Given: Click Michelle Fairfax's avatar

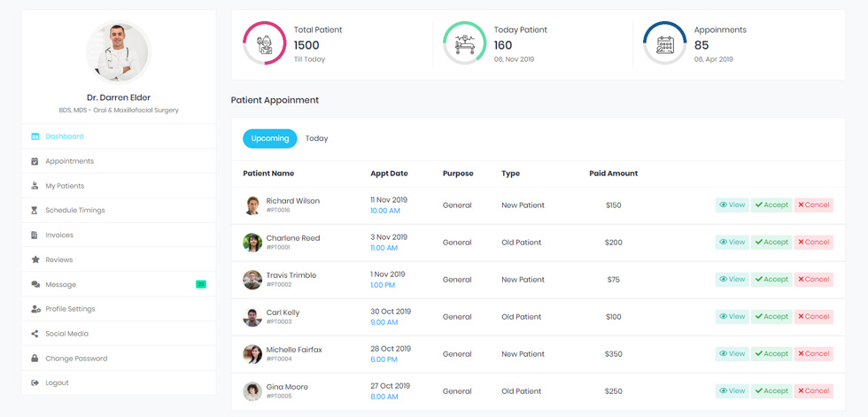Looking at the screenshot, I should point(252,354).
